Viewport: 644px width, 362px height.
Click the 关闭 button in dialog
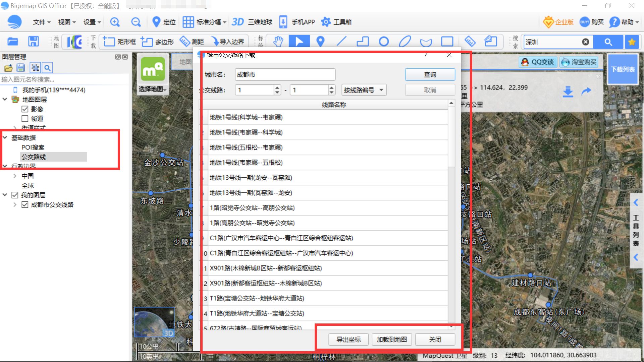[435, 340]
